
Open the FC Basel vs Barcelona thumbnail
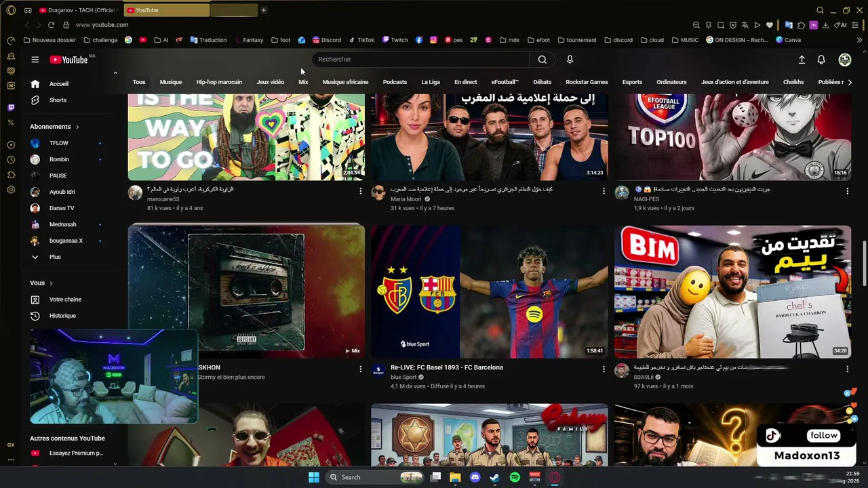(x=490, y=291)
